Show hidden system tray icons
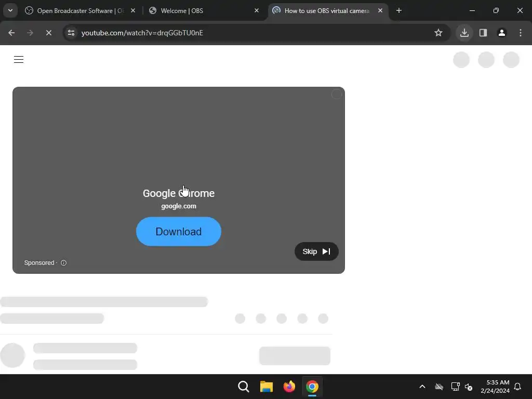This screenshot has height=399, width=532. 422,387
